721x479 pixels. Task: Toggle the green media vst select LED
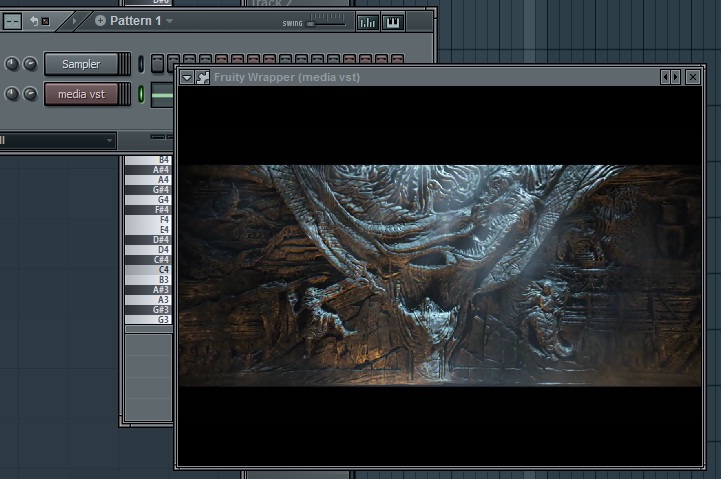[141, 94]
